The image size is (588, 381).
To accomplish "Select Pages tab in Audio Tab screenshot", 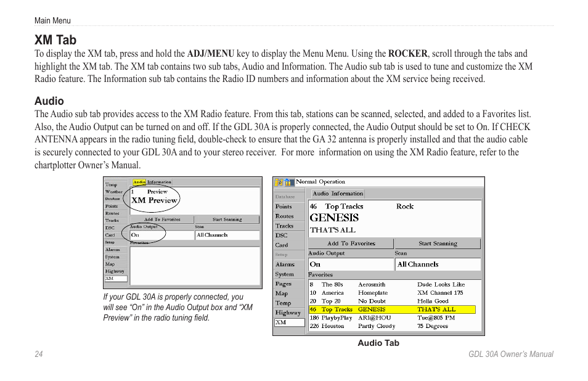I will 288,284.
